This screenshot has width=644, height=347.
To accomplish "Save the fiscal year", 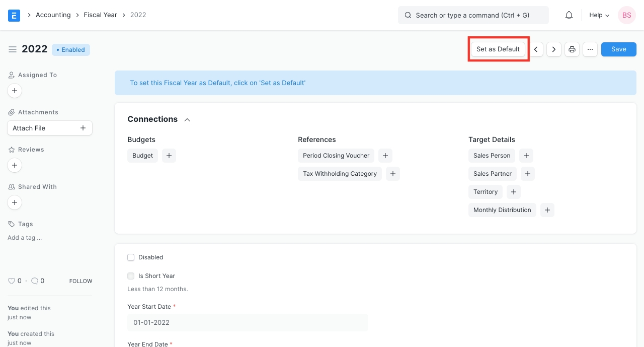I will click(x=618, y=49).
